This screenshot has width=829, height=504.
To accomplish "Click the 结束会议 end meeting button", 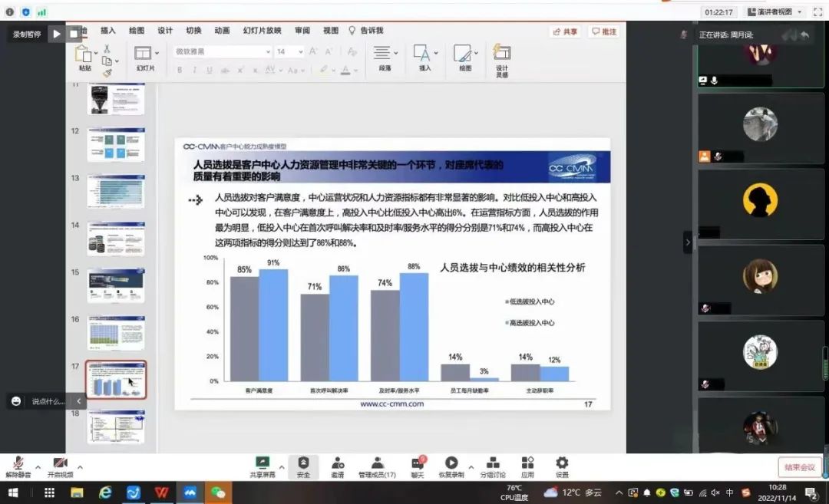I will 799,467.
